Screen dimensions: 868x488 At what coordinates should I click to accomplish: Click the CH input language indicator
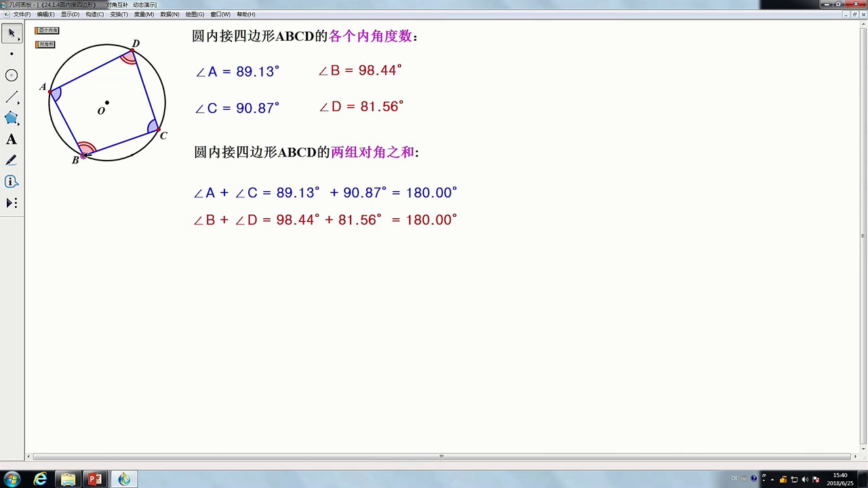(x=734, y=479)
